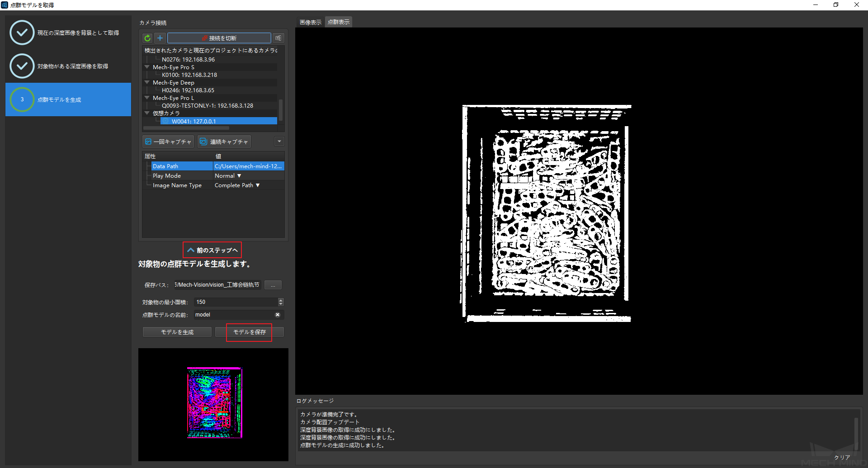
Task: Click step 2 checkmark for object depth image
Action: pos(22,66)
